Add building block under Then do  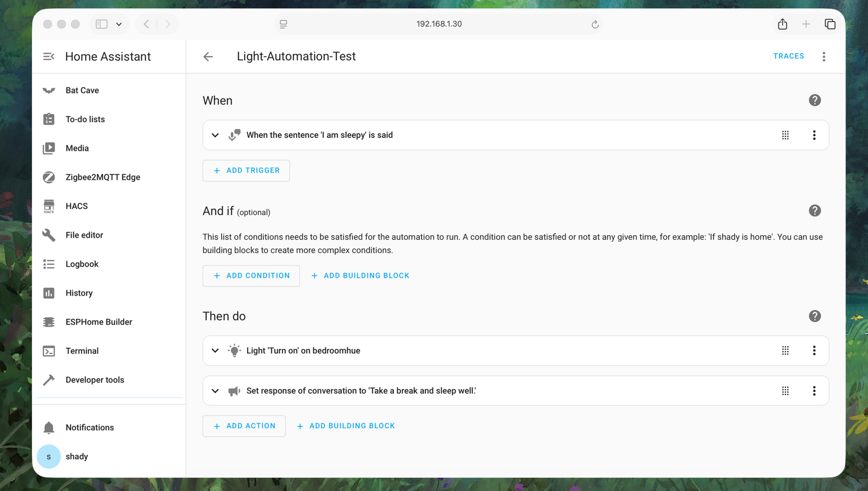click(346, 426)
